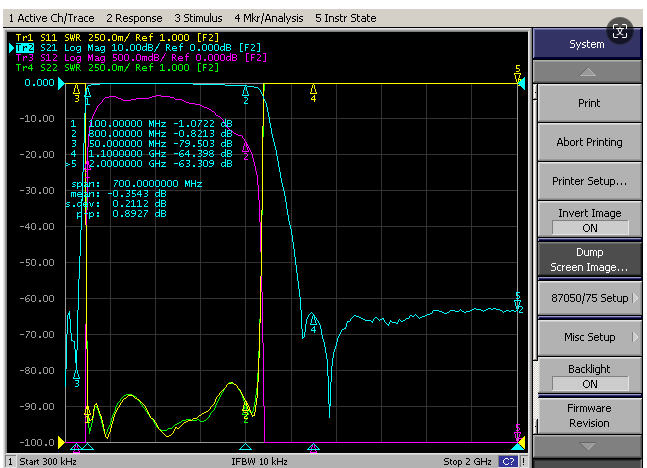Click marker 5 at top right edge
Screen dimensions: 647x468
pyautogui.click(x=517, y=73)
